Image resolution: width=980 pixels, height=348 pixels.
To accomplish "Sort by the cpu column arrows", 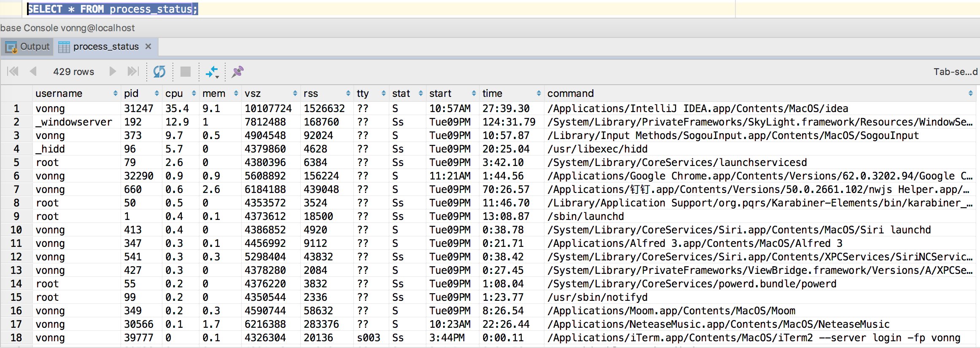I will point(194,94).
